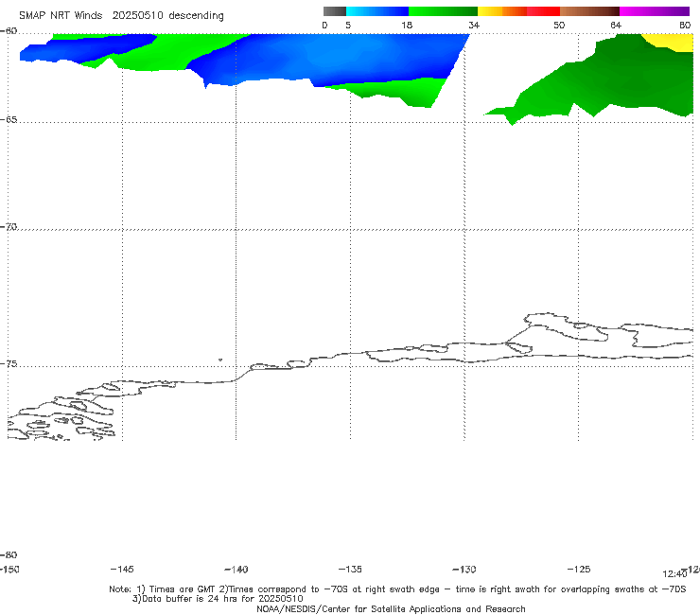Screen dimensions: 700x615
Task: Click the color scale label 64
Action: (616, 26)
